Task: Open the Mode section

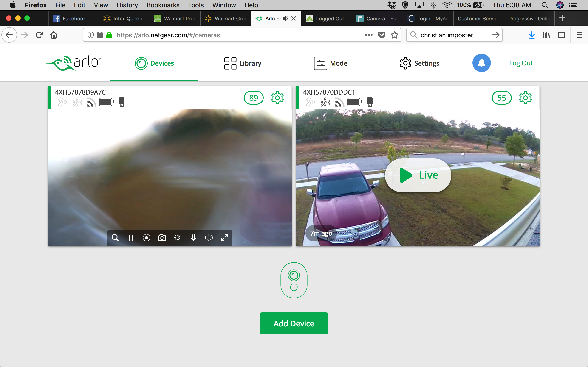Action: pyautogui.click(x=331, y=63)
